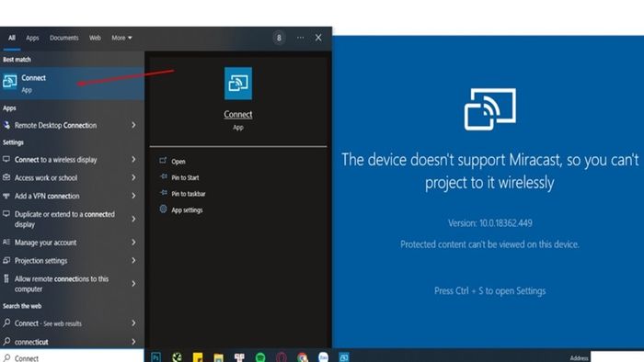Click the Connect to a wireless display icon

pos(6,160)
